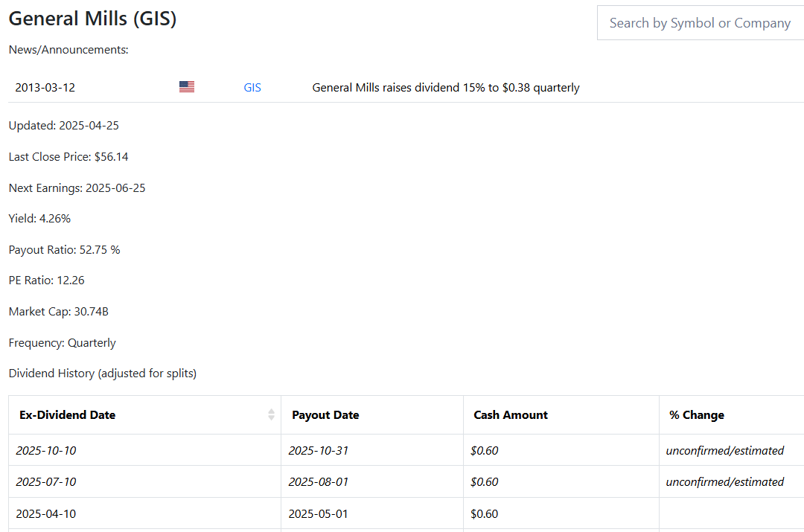Sort by Ex-Dividend Date arrows
804x532 pixels.
pos(271,414)
